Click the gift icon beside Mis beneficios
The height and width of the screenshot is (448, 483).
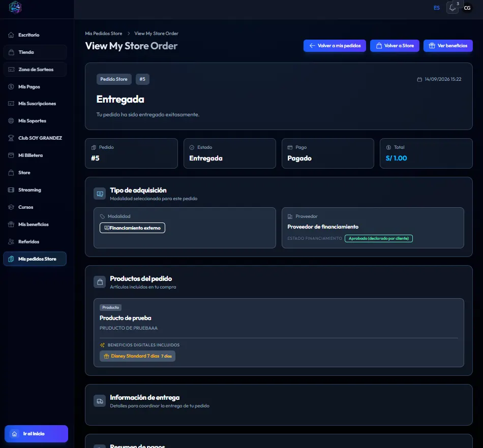11,225
